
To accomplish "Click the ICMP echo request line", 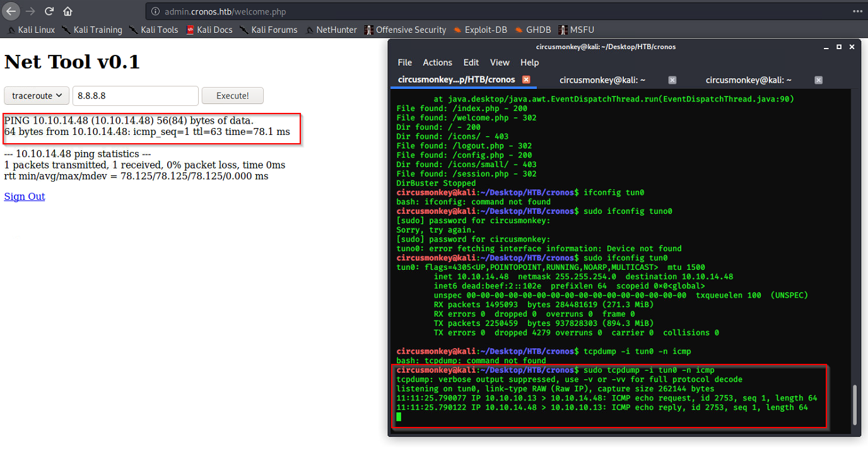I will point(607,399).
